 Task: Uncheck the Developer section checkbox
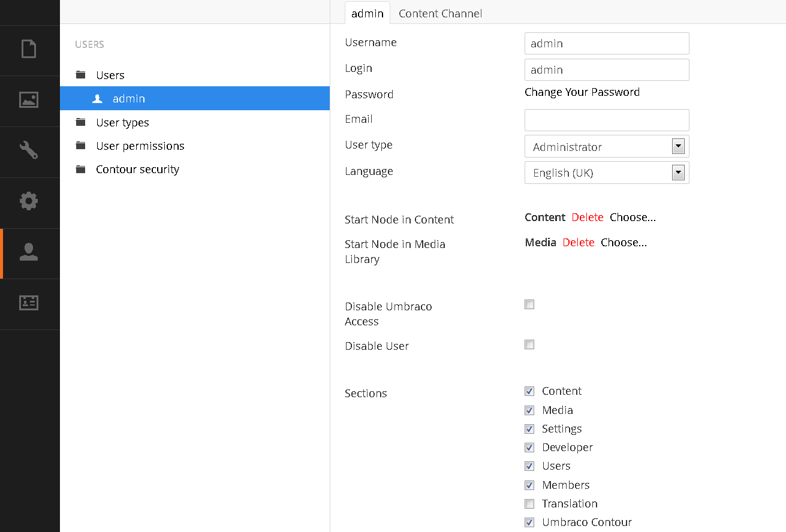point(529,448)
